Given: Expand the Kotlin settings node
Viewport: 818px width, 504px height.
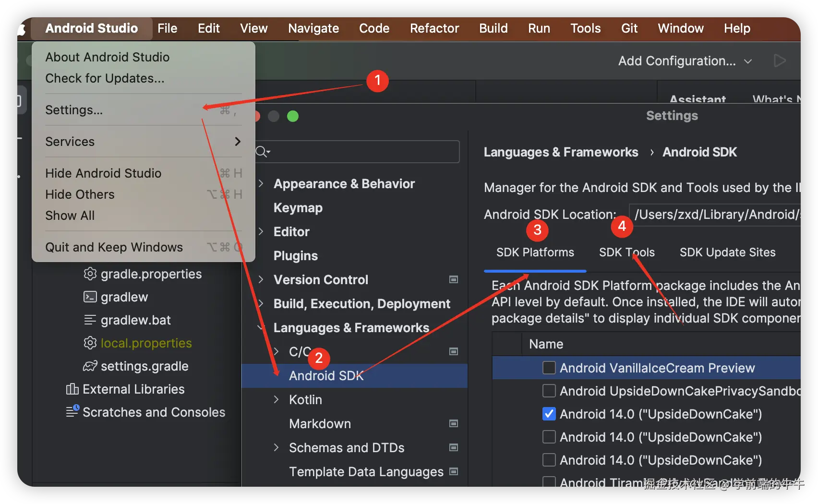Looking at the screenshot, I should click(276, 399).
